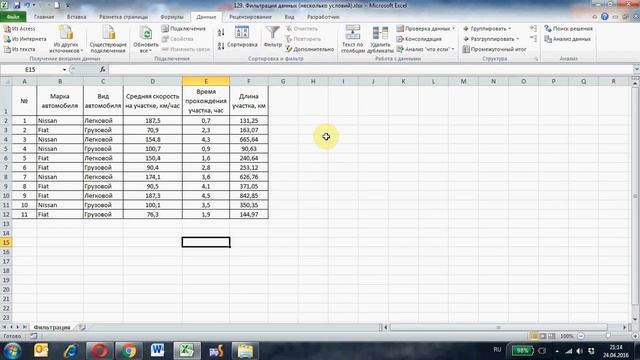Open Анализ данных
640x360 pixels.
pyautogui.click(x=567, y=39)
